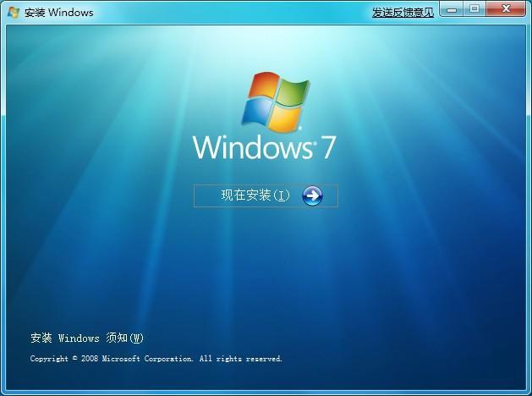Click the 现在安装(I) install now button
This screenshot has width=532, height=396.
point(266,195)
